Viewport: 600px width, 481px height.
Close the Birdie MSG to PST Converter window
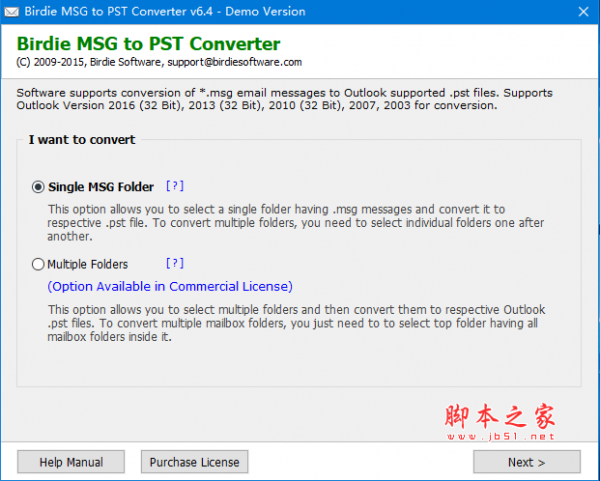coord(583,12)
